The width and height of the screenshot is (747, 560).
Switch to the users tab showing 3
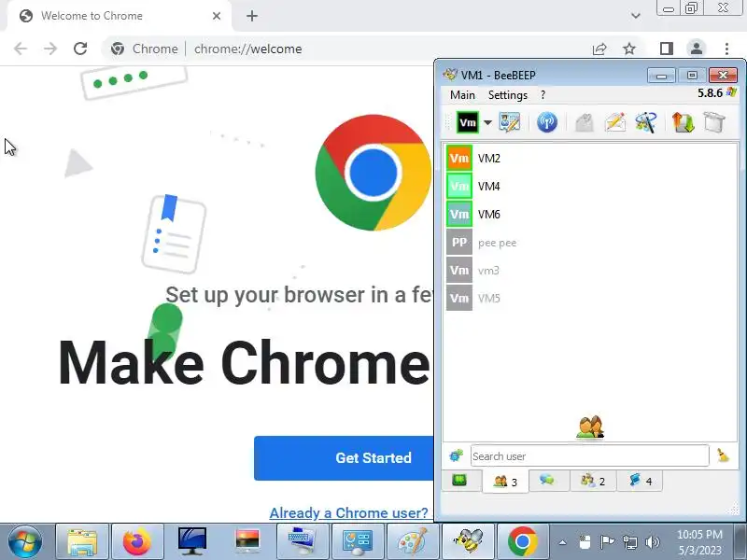(505, 482)
